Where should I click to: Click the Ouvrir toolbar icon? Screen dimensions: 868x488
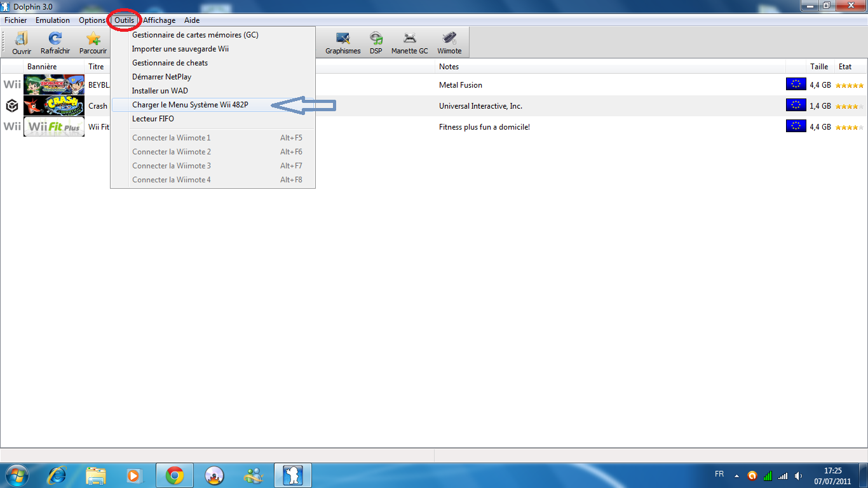(22, 43)
